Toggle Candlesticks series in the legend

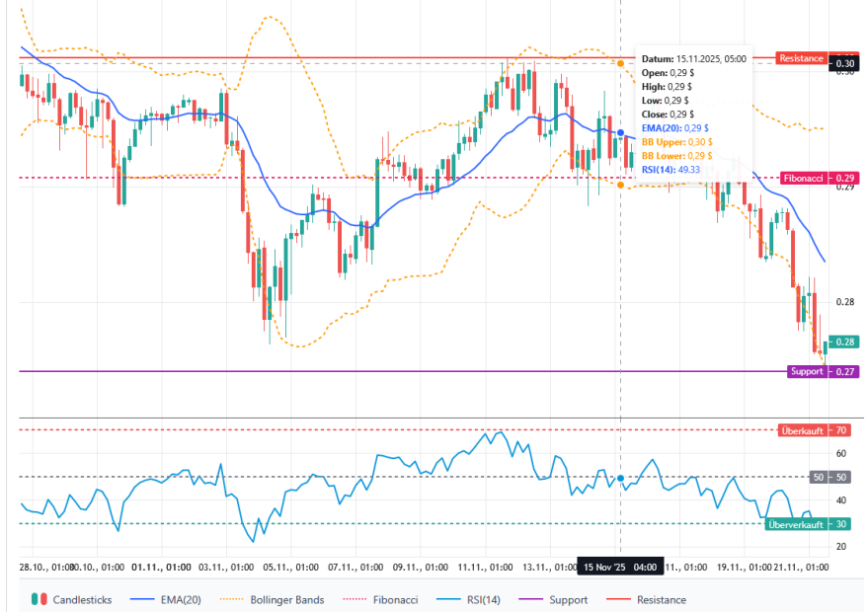[x=73, y=599]
